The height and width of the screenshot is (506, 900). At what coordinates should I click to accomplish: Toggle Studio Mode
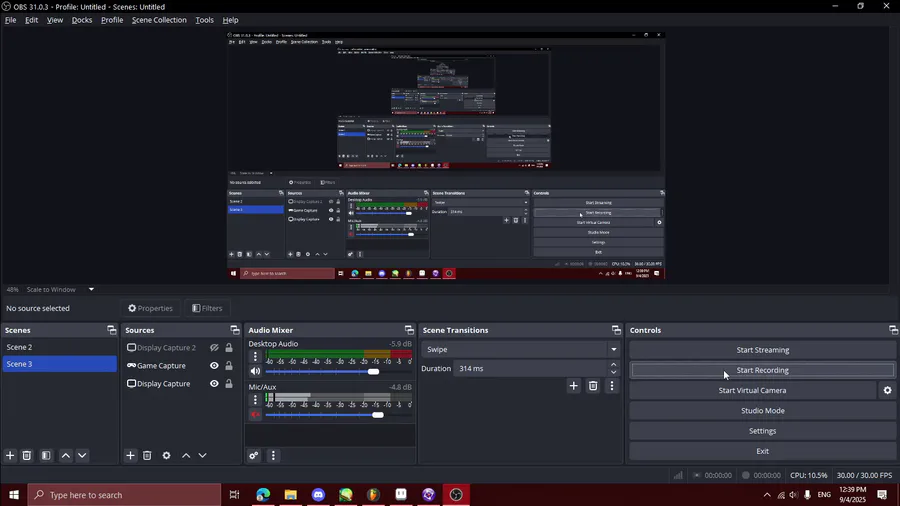pyautogui.click(x=762, y=411)
